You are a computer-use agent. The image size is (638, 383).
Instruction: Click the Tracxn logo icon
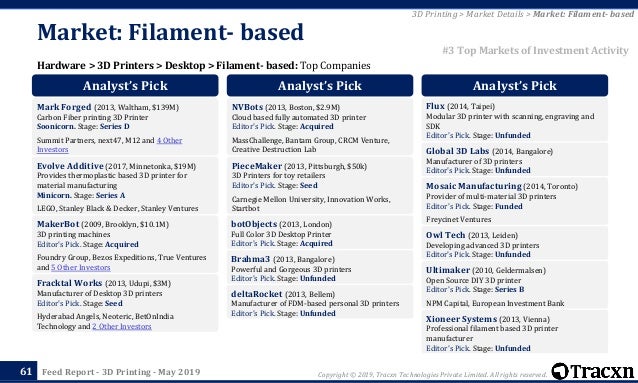(x=560, y=371)
